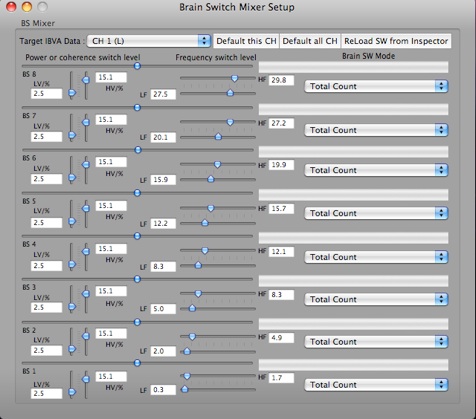476x419 pixels.
Task: Open the BS 5 Brain SW Mode dropdown
Action: [376, 213]
